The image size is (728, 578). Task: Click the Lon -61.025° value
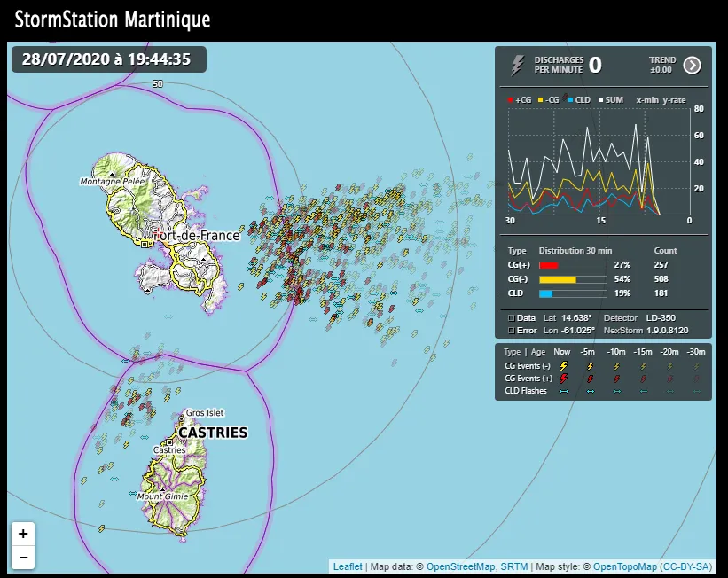577,331
